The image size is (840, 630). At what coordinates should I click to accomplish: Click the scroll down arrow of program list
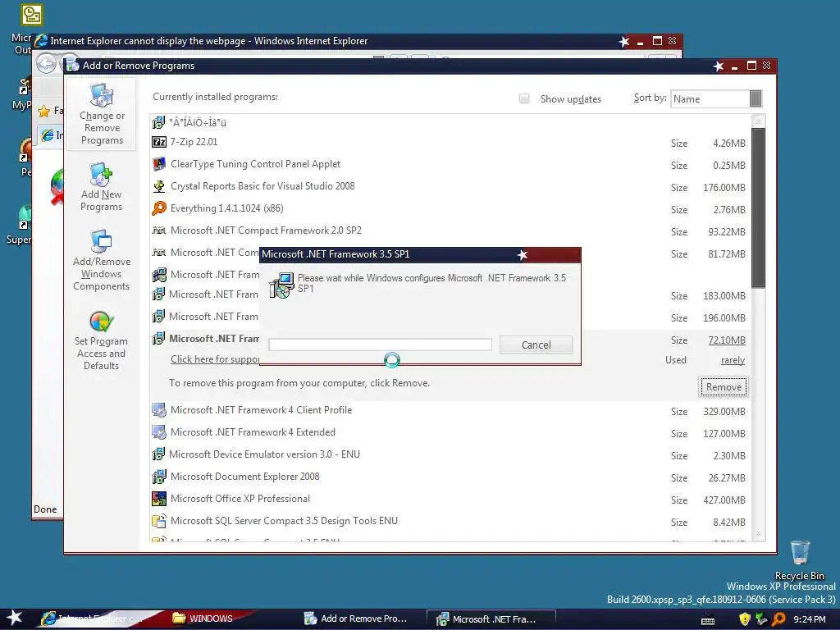(758, 534)
